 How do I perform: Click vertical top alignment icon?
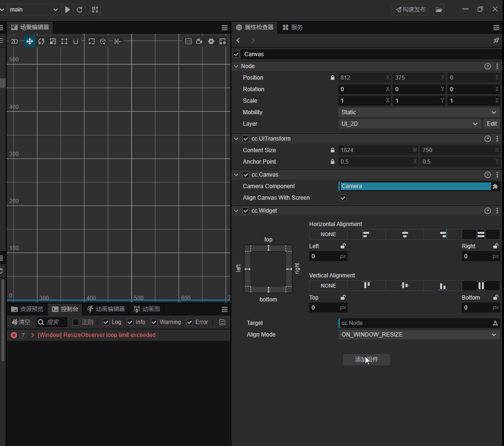367,285
